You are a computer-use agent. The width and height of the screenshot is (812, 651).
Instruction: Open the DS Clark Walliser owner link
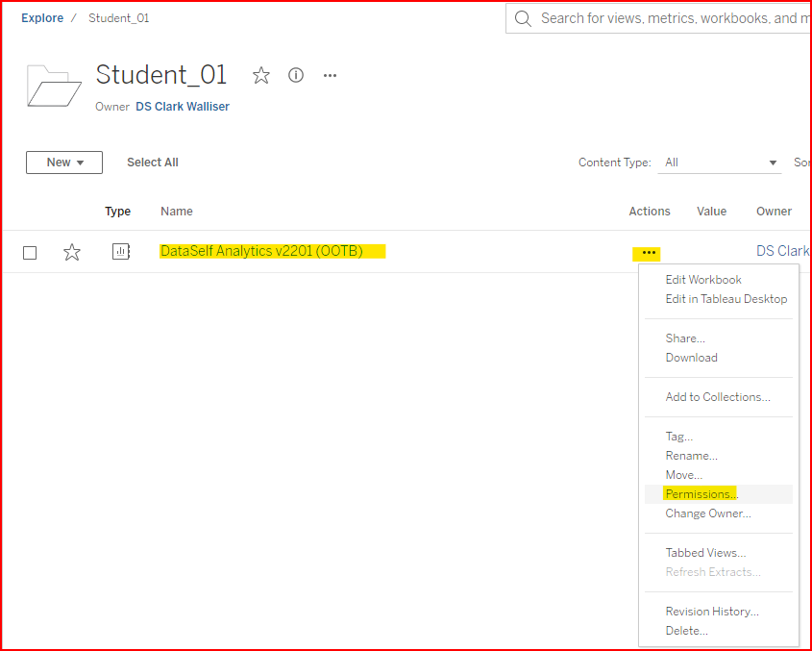pos(183,107)
